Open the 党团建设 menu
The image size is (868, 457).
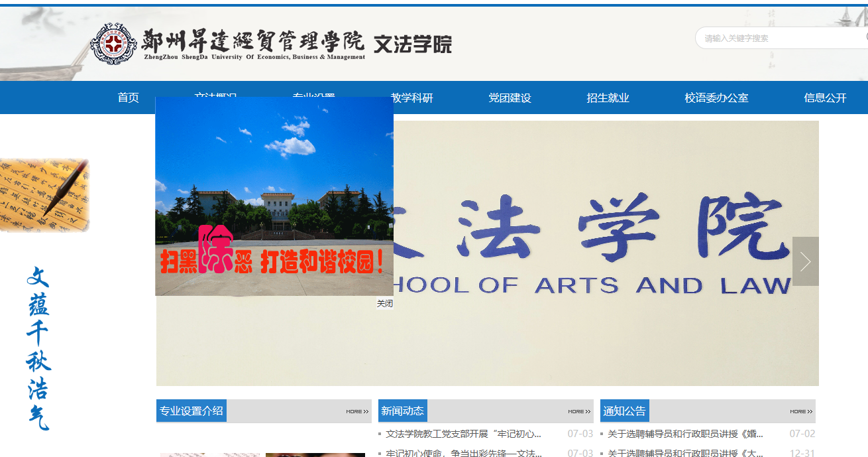click(510, 98)
